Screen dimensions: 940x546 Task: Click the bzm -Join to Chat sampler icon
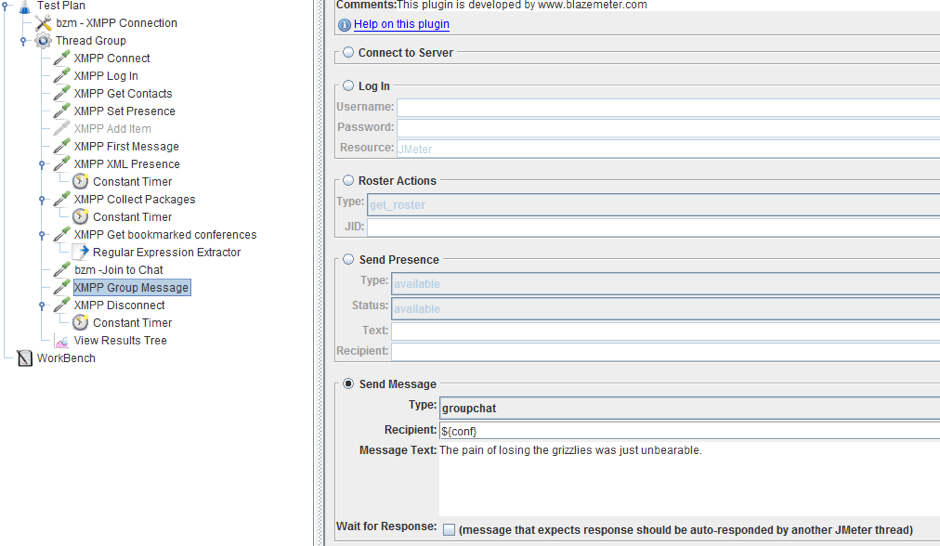coord(62,270)
